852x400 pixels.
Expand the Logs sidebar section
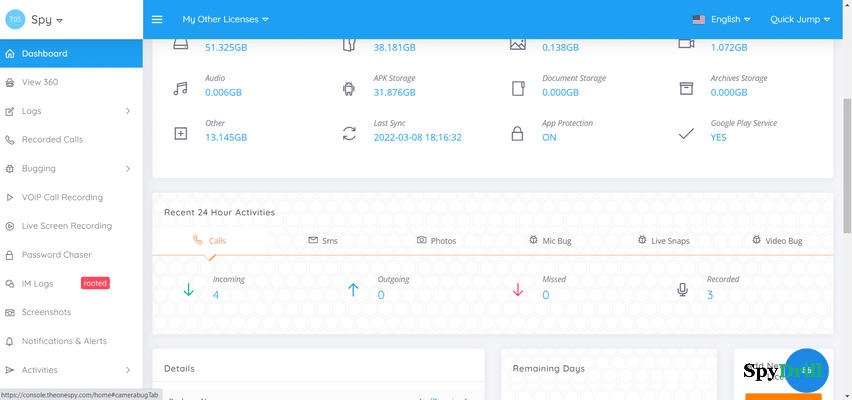(128, 111)
